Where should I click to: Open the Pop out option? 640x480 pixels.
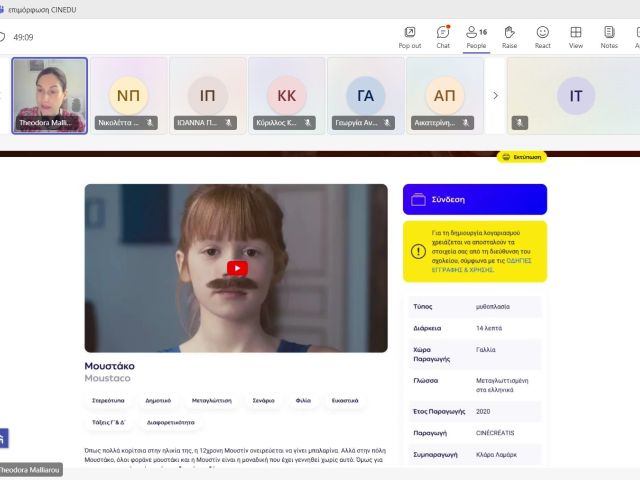coord(410,37)
